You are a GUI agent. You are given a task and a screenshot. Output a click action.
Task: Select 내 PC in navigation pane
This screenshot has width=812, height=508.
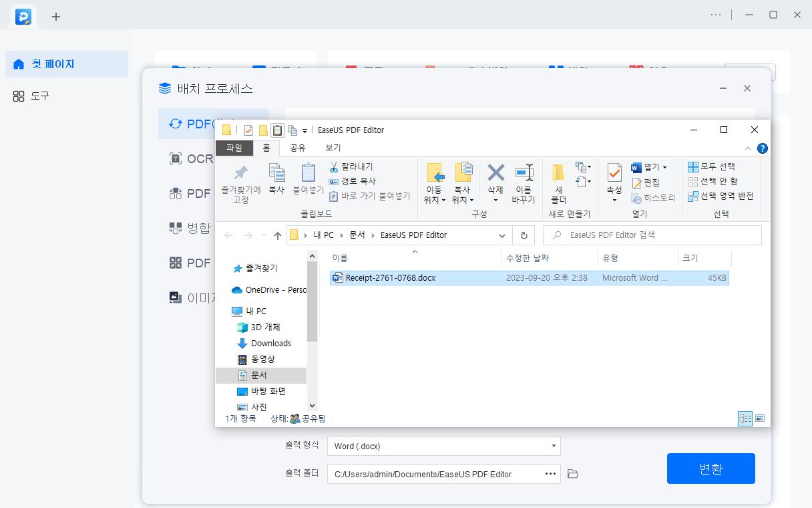[250, 311]
